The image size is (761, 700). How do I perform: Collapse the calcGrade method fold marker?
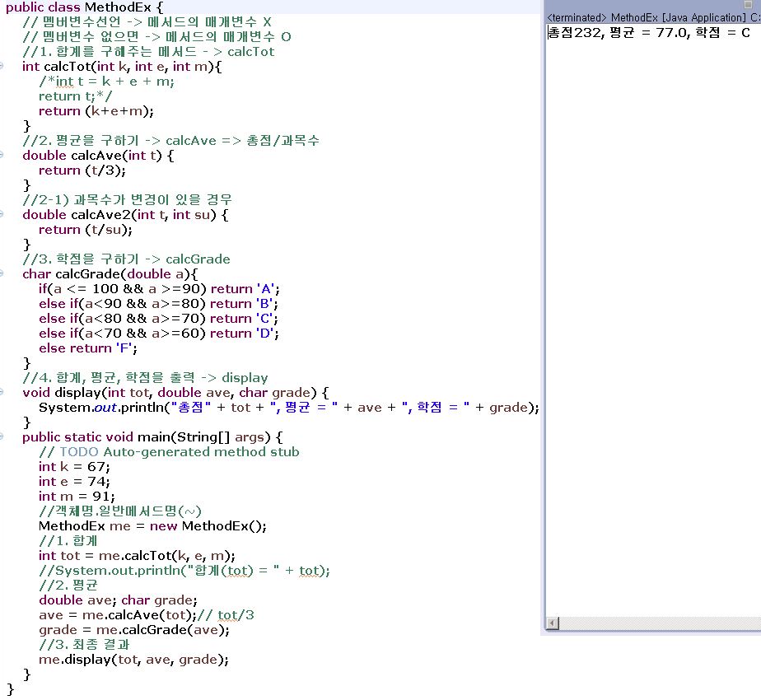2,273
